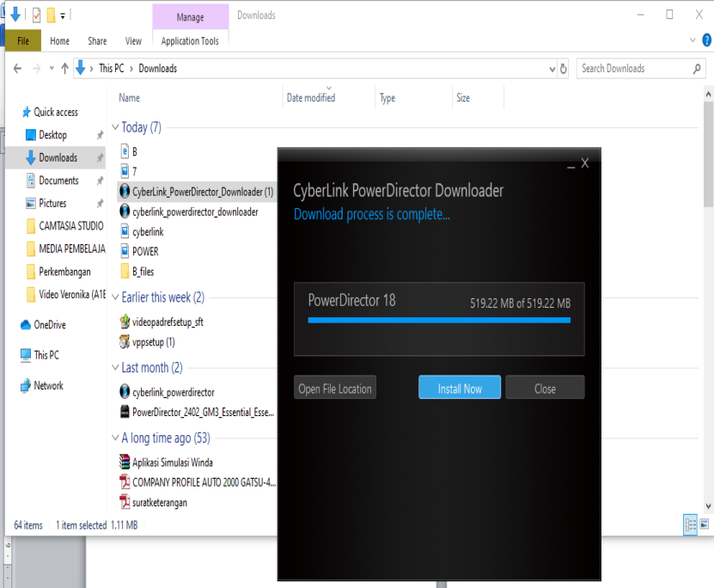Open recent locations dropdown arrow
Image resolution: width=714 pixels, height=588 pixels.
[52, 69]
